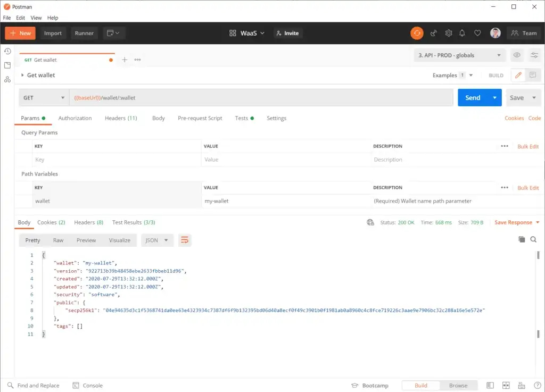Click the network globe icon near Status
This screenshot has width=545, height=392.
(x=370, y=222)
